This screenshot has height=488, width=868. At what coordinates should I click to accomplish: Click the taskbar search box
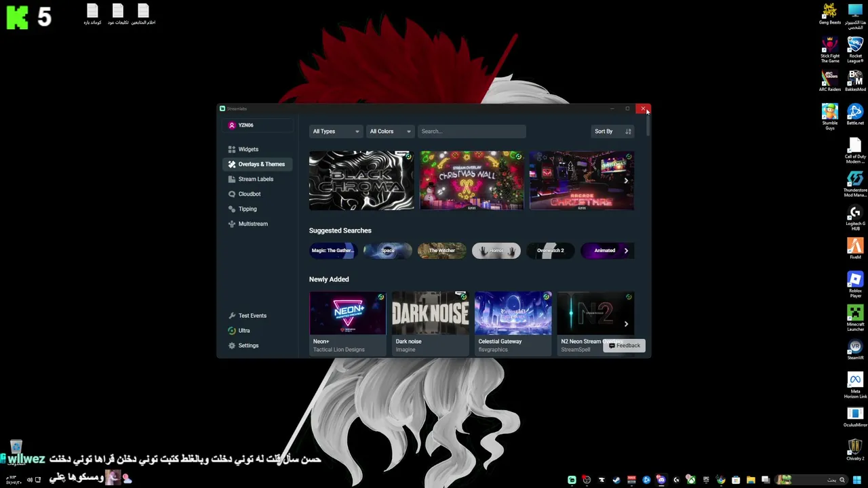(x=812, y=480)
